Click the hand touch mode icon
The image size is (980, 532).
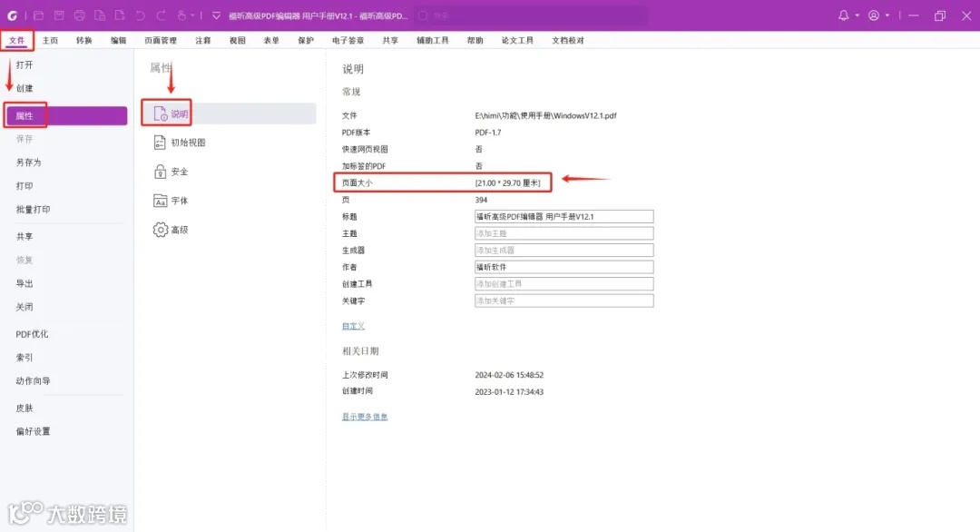[181, 15]
